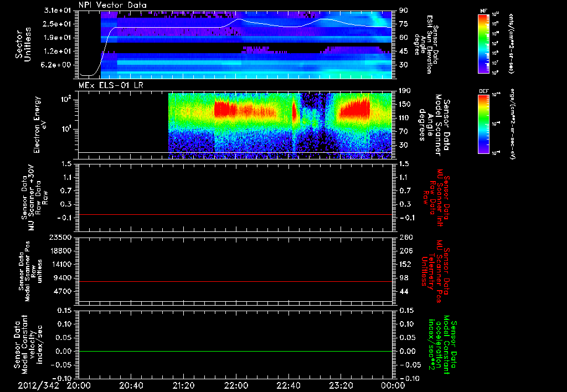Viewport: 567px width, 392px height.
Task: Click the '1.9e+01' sector tick value
Action: 58,38
